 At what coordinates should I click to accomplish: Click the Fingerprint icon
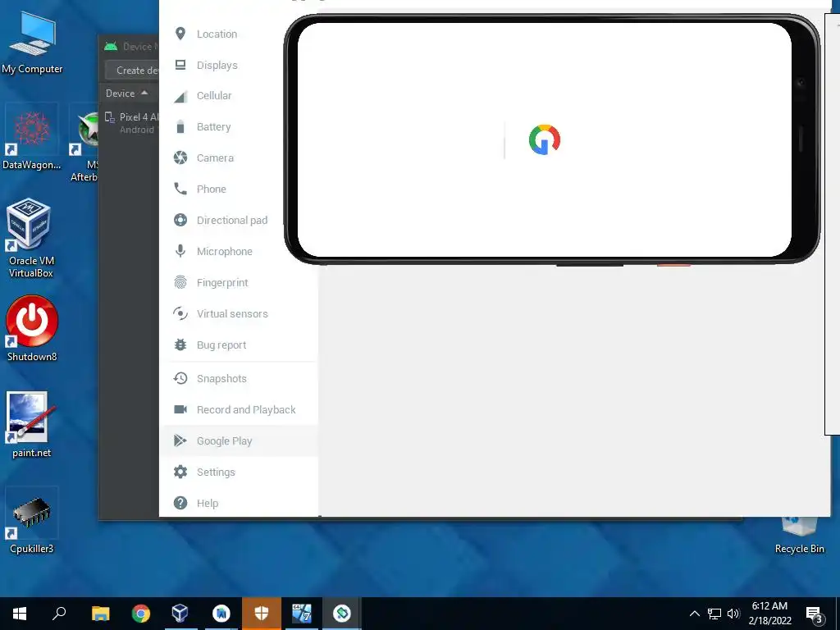pos(180,282)
